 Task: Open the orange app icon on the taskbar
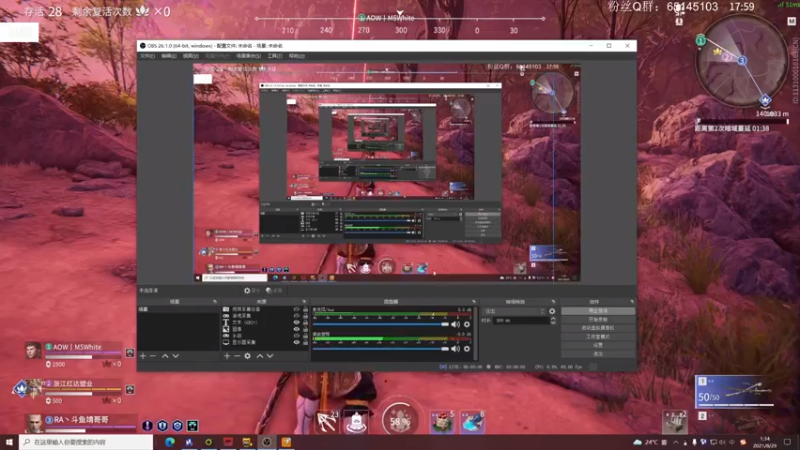coord(286,442)
